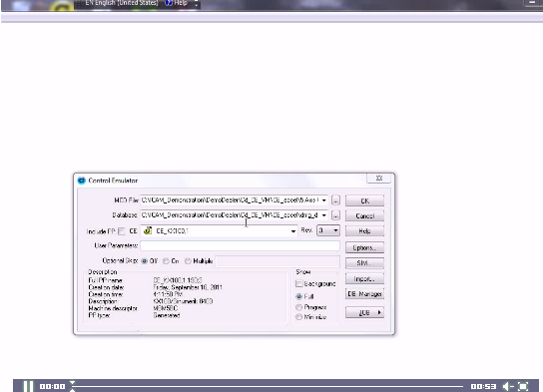The height and width of the screenshot is (392, 543).
Task: Click EN English (United States) language indicator
Action: click(x=122, y=3)
